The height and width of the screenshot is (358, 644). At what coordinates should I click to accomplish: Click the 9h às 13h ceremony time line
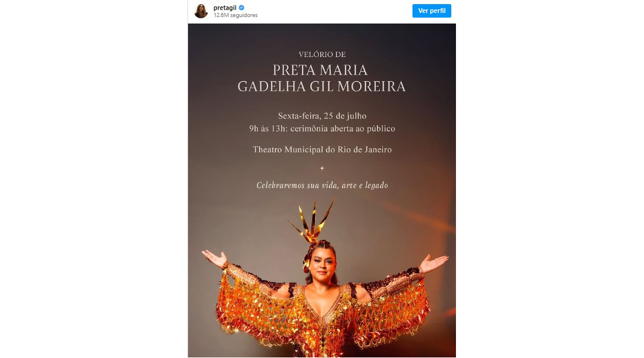point(322,129)
